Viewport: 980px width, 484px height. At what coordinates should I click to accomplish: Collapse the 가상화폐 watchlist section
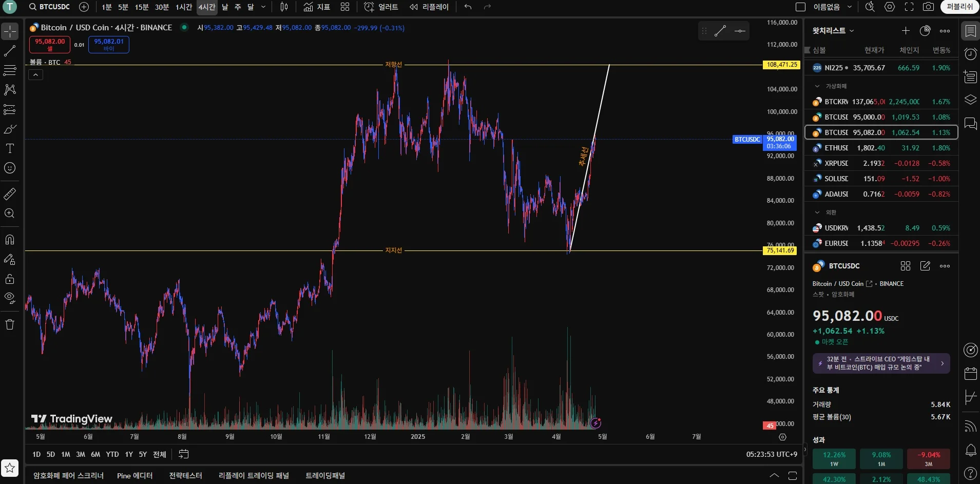coord(817,86)
